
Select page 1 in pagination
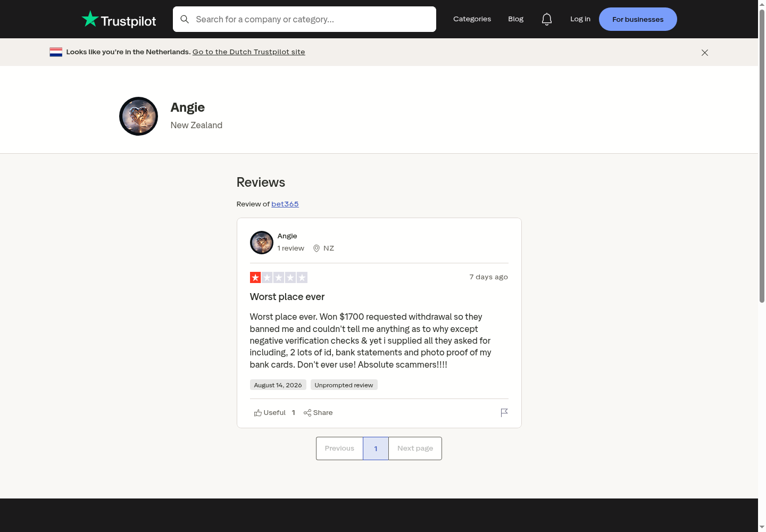(376, 448)
